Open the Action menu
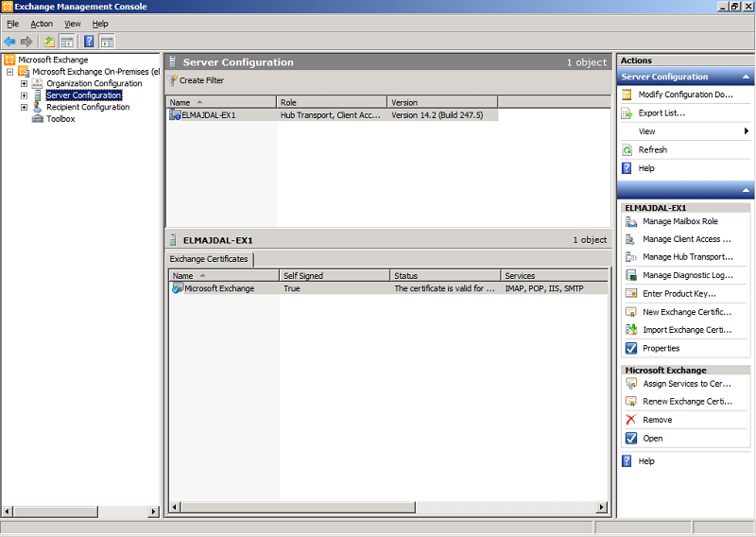Screen dimensions: 756x537 (42, 24)
